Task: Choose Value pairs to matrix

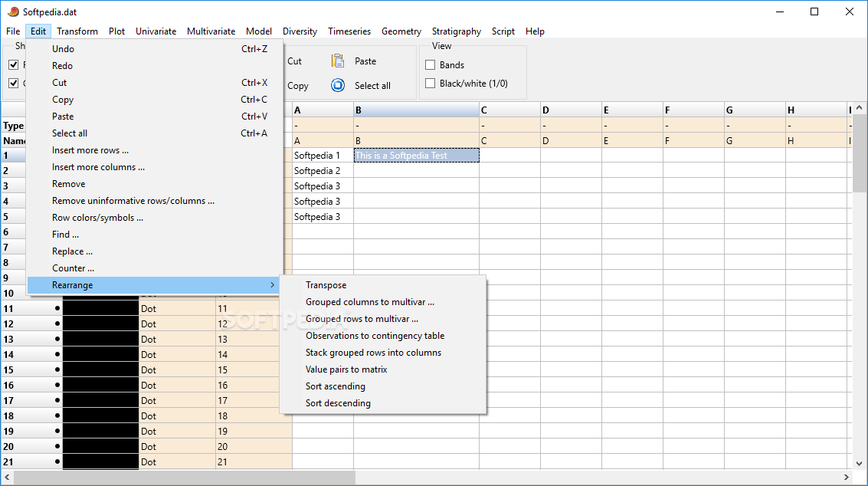Action: 383,369
